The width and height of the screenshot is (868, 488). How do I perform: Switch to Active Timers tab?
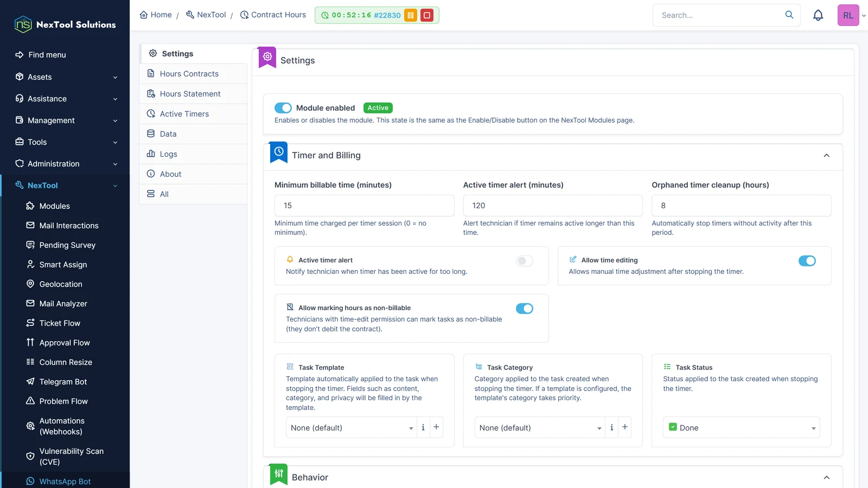pos(193,114)
